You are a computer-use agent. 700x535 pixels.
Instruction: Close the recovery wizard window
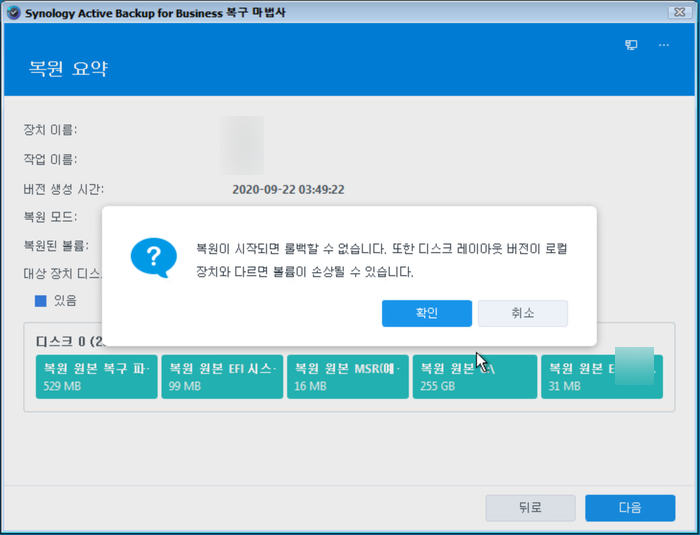coord(679,12)
